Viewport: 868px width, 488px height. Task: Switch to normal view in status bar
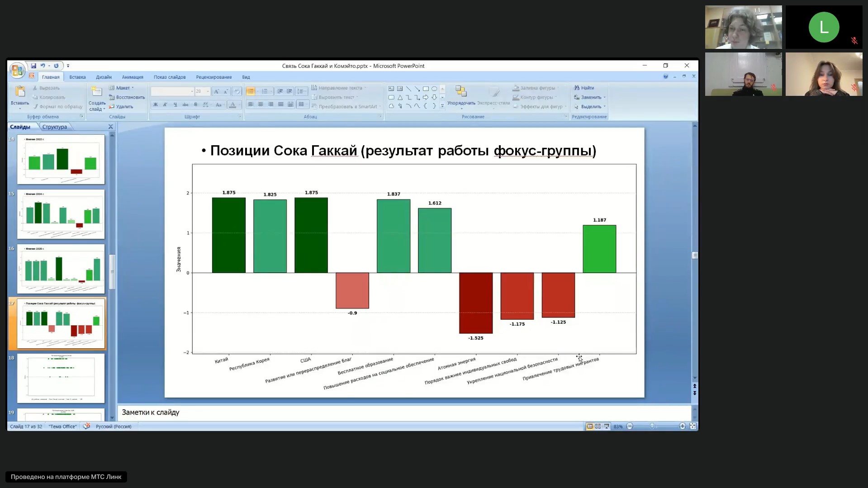click(590, 426)
